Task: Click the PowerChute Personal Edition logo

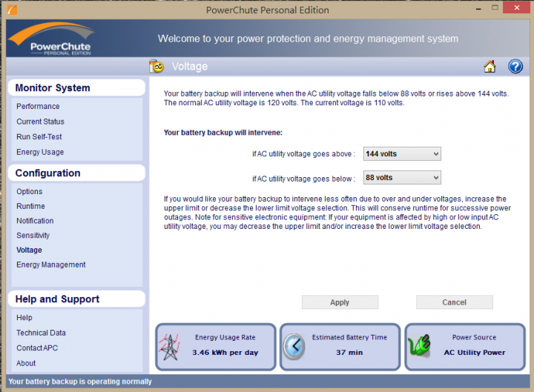Action: click(x=51, y=39)
